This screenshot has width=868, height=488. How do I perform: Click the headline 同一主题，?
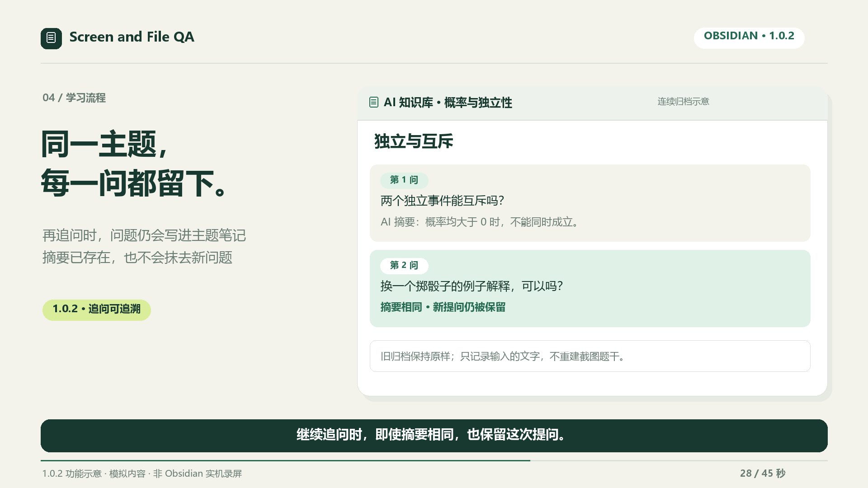click(x=105, y=145)
